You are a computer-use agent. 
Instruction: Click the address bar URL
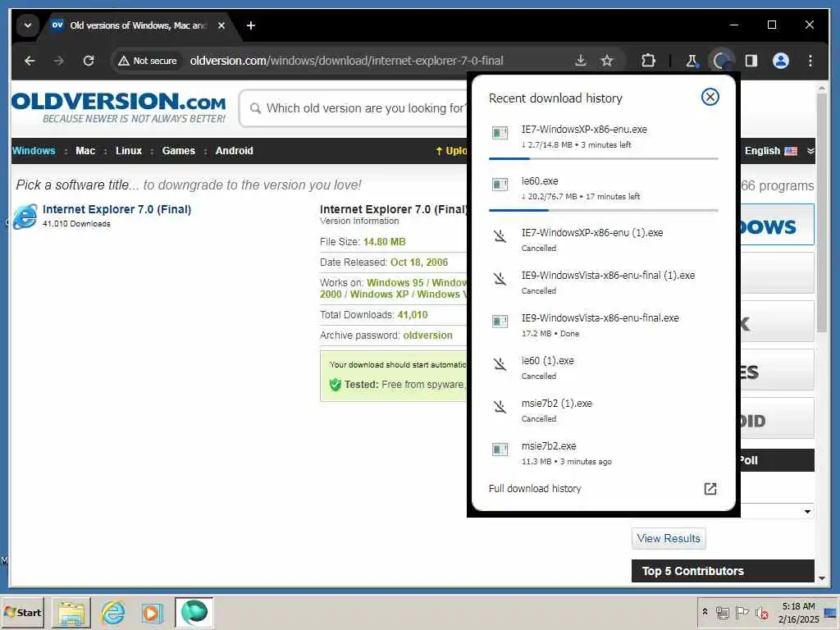tap(346, 61)
